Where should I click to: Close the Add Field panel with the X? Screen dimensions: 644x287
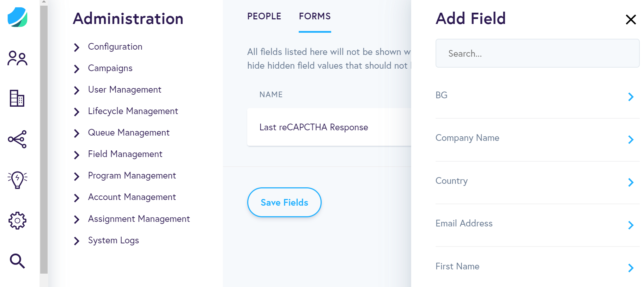tap(631, 20)
